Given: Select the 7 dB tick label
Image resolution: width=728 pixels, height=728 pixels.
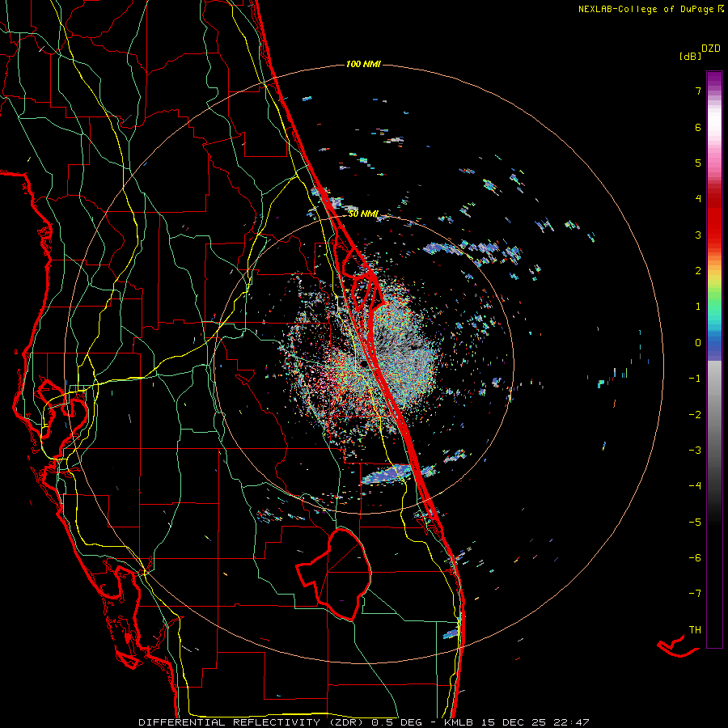Looking at the screenshot, I should point(698,91).
